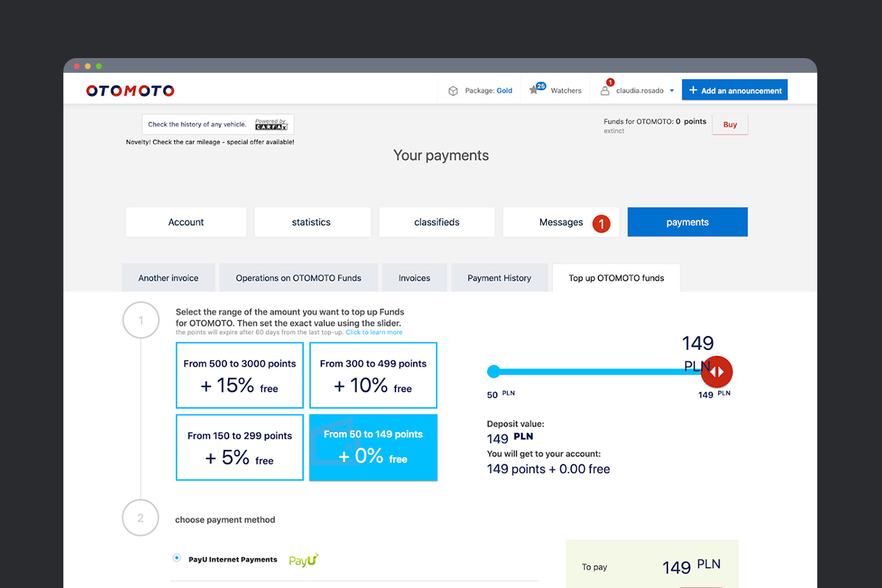The height and width of the screenshot is (588, 882).
Task: Click the red double-arrow handle beside the slider
Action: point(717,372)
